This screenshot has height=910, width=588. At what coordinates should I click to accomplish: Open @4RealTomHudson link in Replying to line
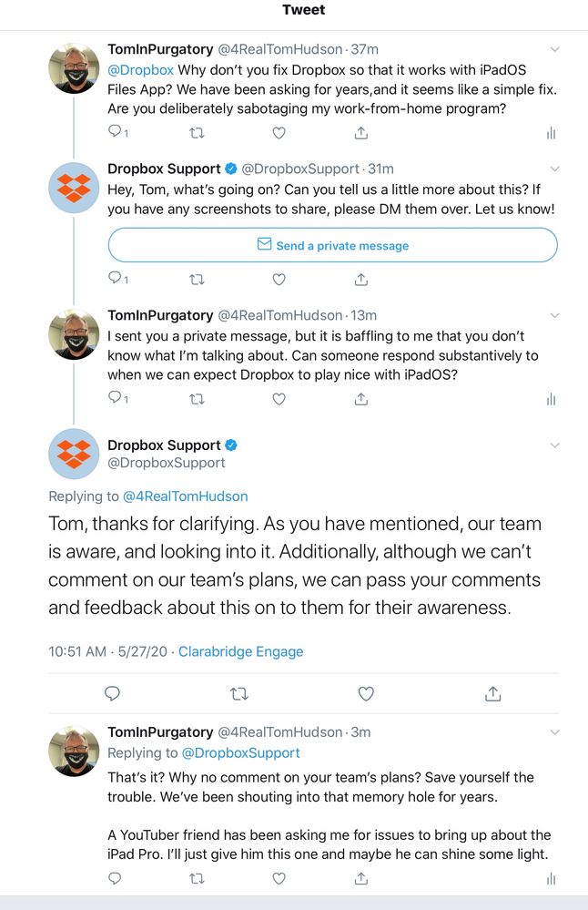coord(186,496)
